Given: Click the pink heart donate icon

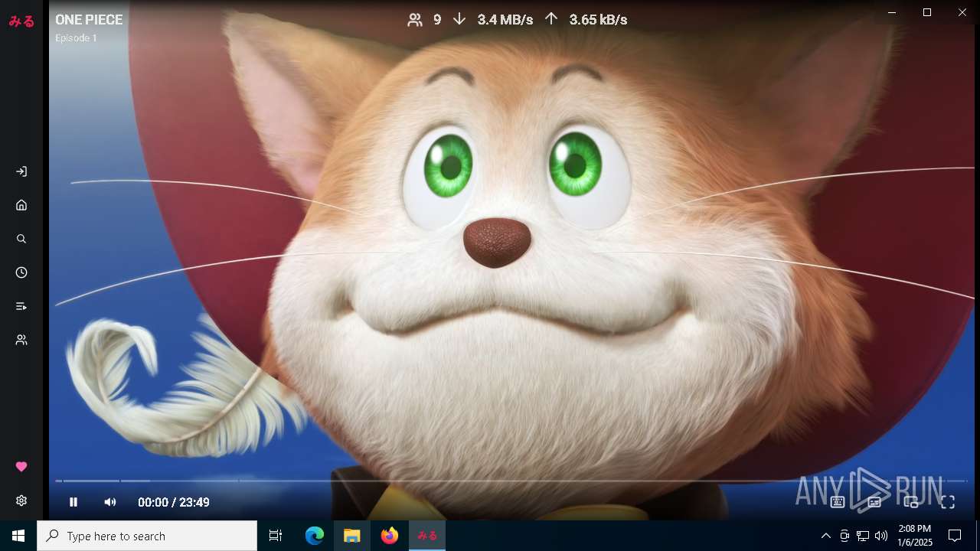Looking at the screenshot, I should coord(21,467).
